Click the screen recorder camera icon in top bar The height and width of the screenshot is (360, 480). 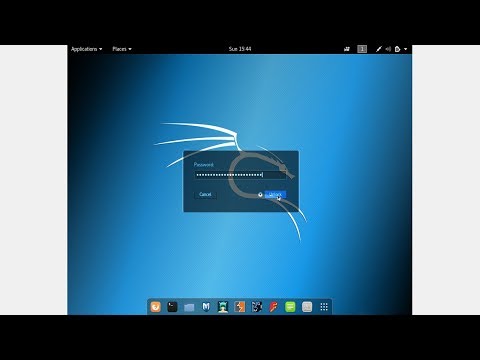pos(347,49)
